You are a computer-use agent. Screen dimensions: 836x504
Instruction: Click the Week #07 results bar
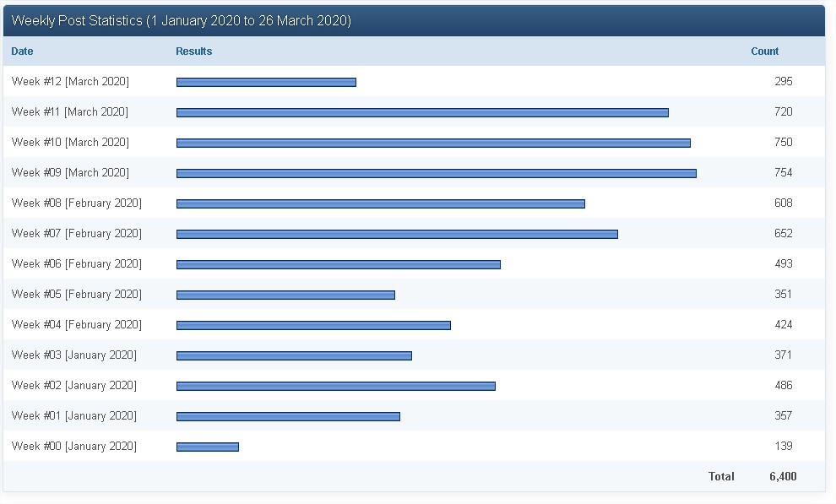pos(397,234)
